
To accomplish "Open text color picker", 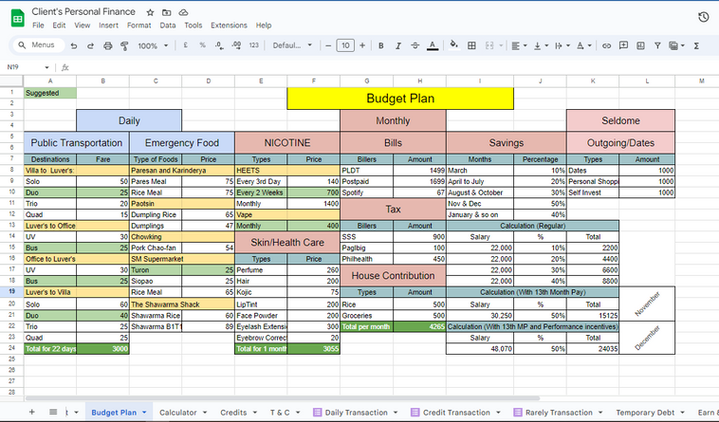I will pos(432,45).
